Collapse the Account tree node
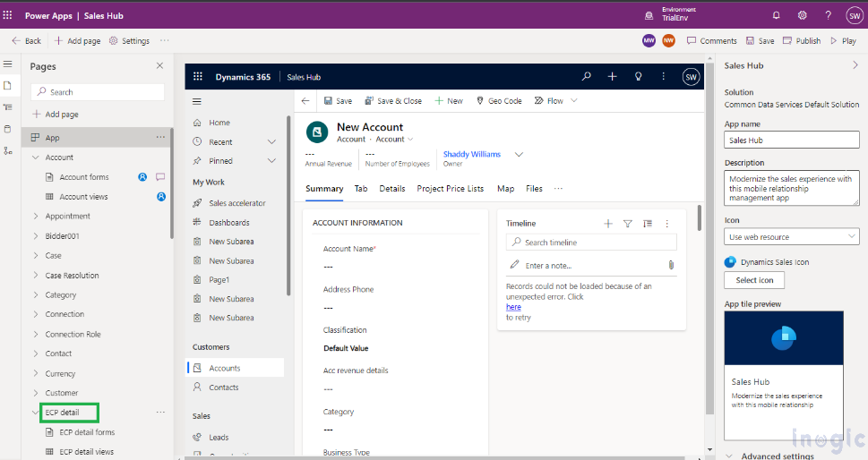The image size is (868, 460). click(x=36, y=158)
